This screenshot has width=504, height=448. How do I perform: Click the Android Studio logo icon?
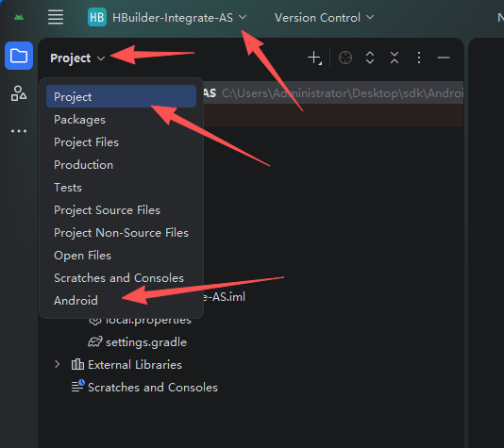tap(19, 17)
